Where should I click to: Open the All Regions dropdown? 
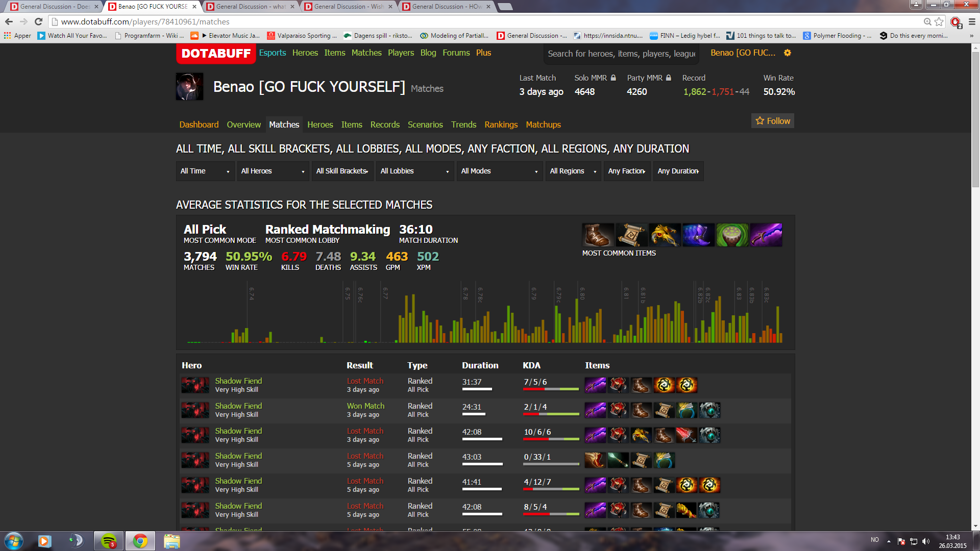click(x=573, y=171)
